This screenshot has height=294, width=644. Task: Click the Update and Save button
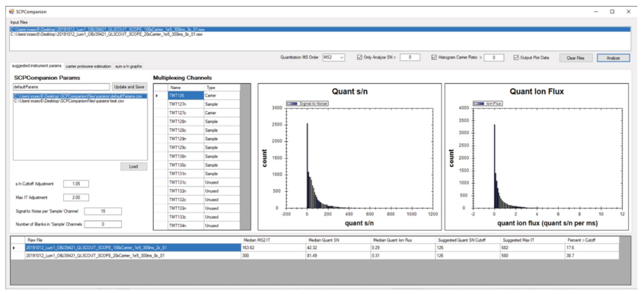(129, 87)
